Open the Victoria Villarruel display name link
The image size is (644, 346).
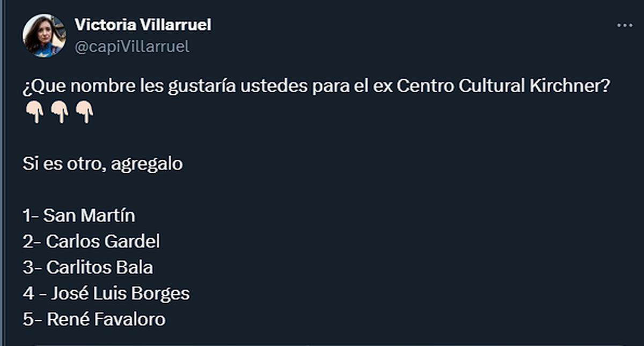pyautogui.click(x=143, y=25)
